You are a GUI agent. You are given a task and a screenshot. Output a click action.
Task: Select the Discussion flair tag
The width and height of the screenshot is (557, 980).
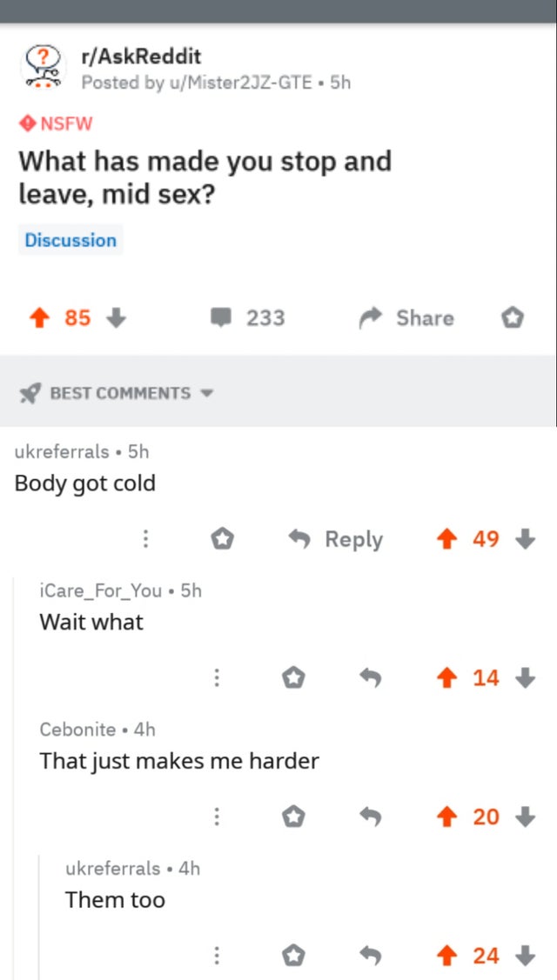[x=70, y=241]
